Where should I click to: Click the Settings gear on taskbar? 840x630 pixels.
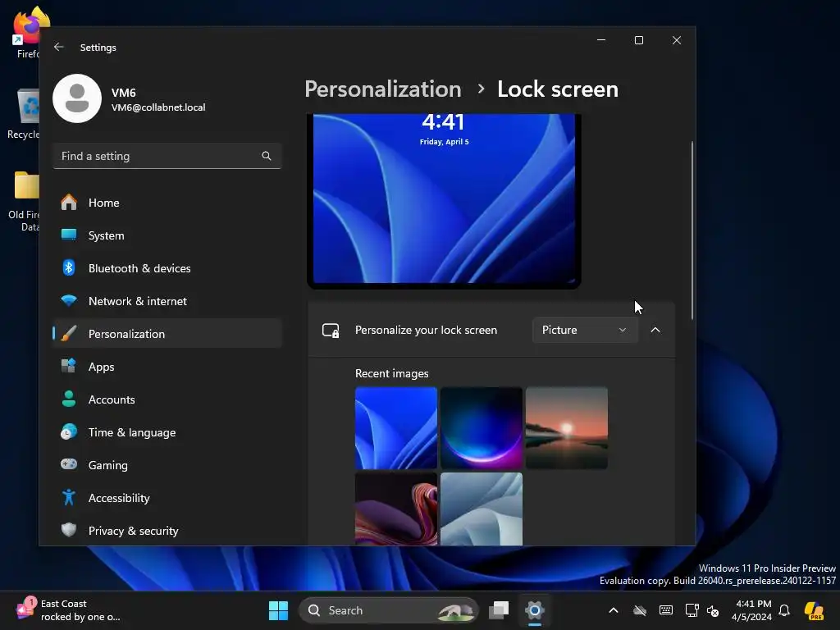pos(535,610)
